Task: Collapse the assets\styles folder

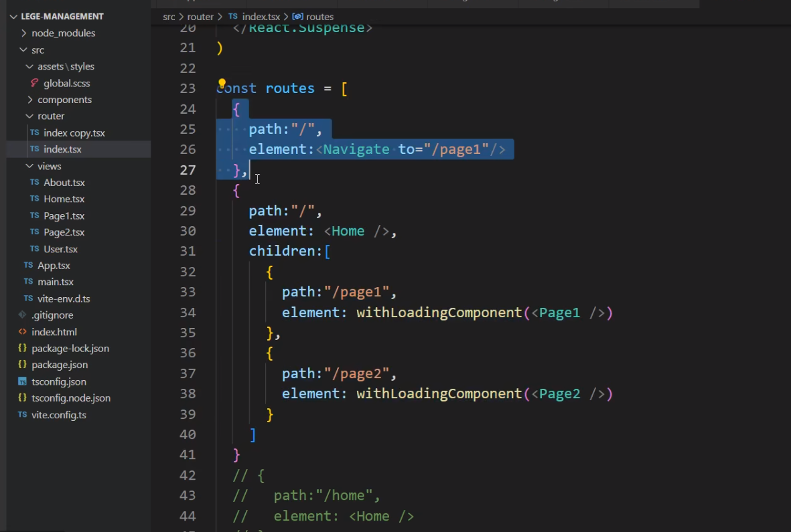Action: coord(29,66)
